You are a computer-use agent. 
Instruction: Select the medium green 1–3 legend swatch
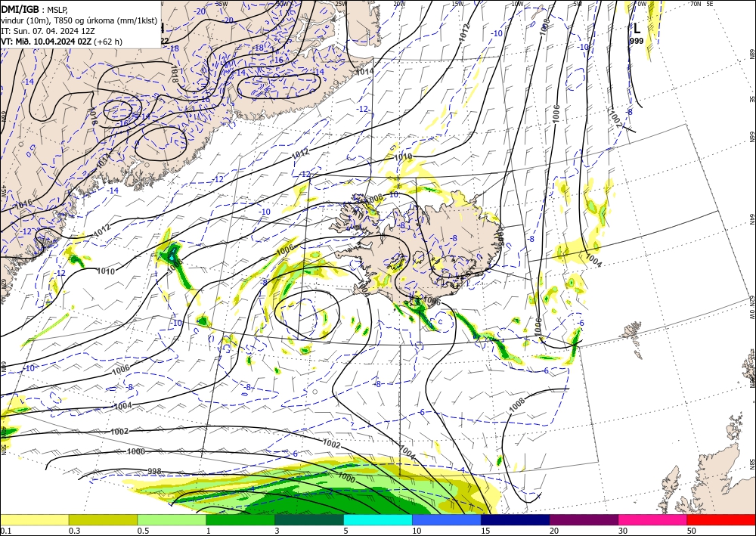pos(240,520)
